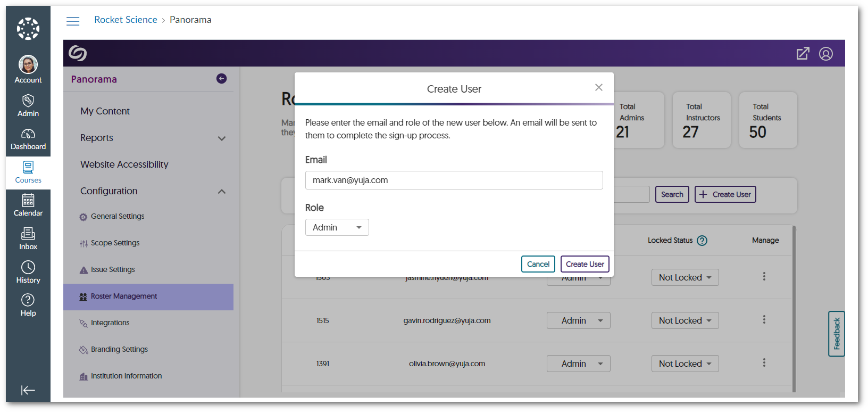Open Website Accessibility menu item
Image resolution: width=868 pixels, height=412 pixels.
(124, 164)
